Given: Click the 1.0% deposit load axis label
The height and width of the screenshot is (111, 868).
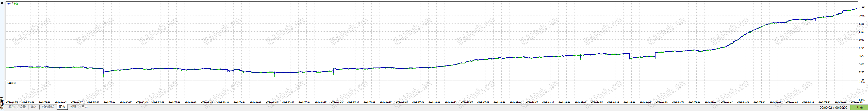Looking at the screenshot, I should (x=862, y=82).
